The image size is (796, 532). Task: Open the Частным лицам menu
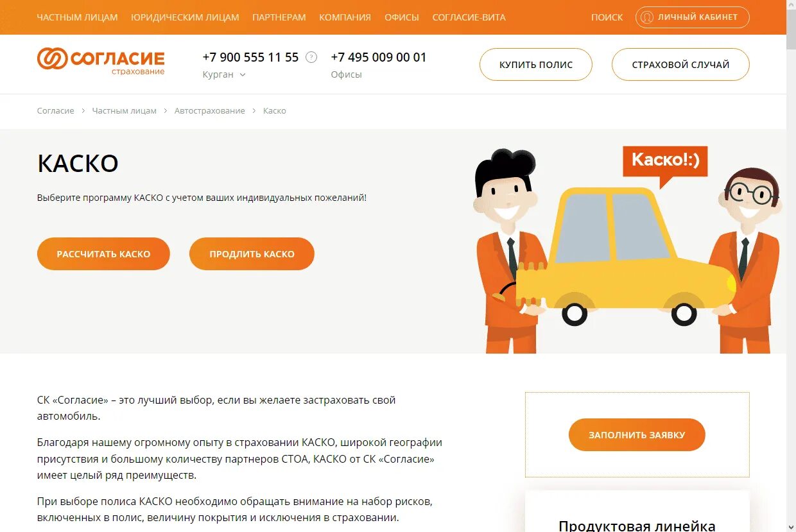click(x=78, y=17)
